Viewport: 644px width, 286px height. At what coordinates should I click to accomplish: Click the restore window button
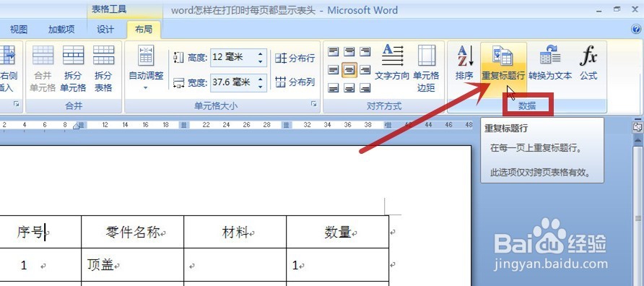(617, 9)
